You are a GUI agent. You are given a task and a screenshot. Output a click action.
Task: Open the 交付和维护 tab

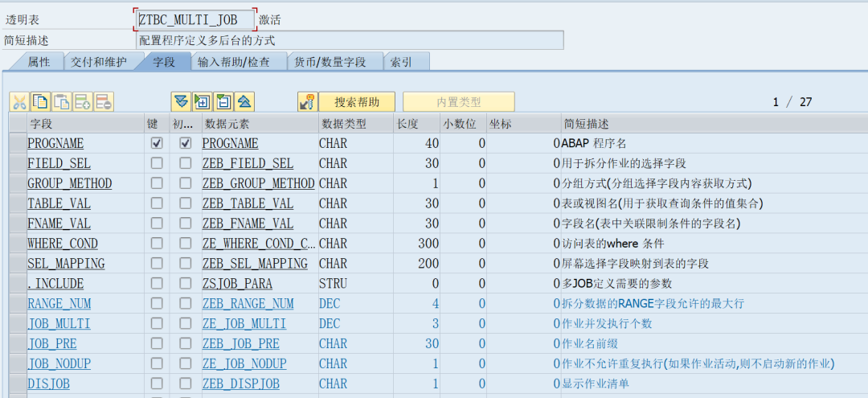pyautogui.click(x=99, y=62)
